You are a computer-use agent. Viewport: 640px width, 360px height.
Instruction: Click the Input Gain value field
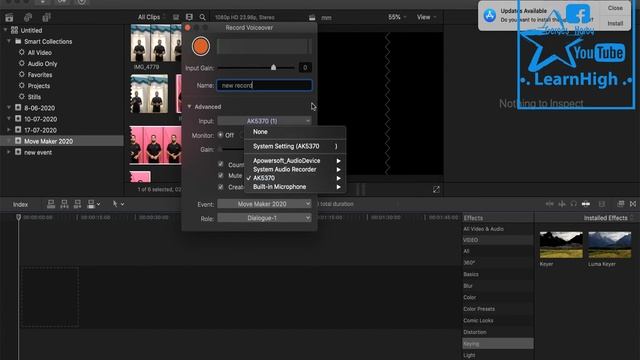pyautogui.click(x=305, y=68)
